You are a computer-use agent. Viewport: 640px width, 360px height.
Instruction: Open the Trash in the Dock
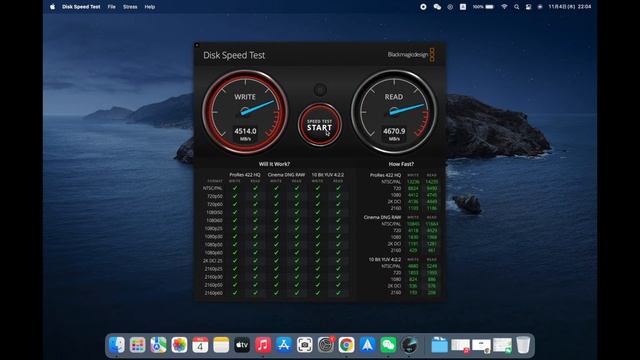click(x=523, y=345)
